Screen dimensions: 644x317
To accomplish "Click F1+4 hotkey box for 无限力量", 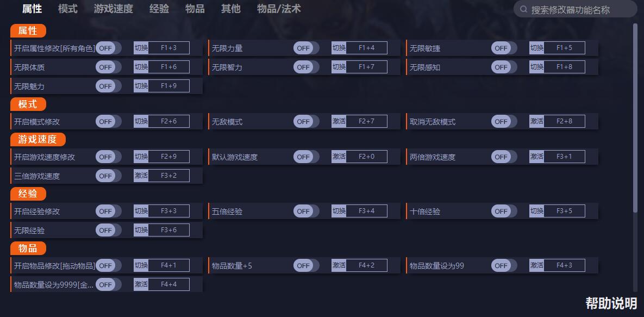I will point(366,48).
